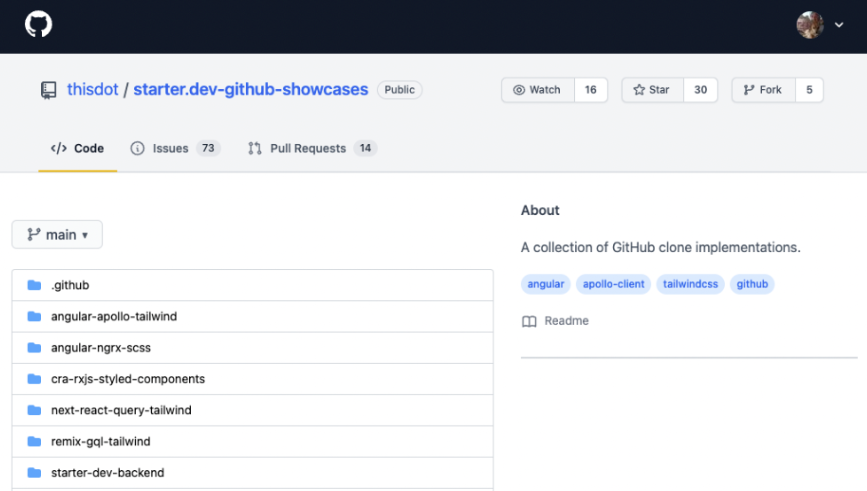Open the starter-dev-backend folder

coord(107,473)
